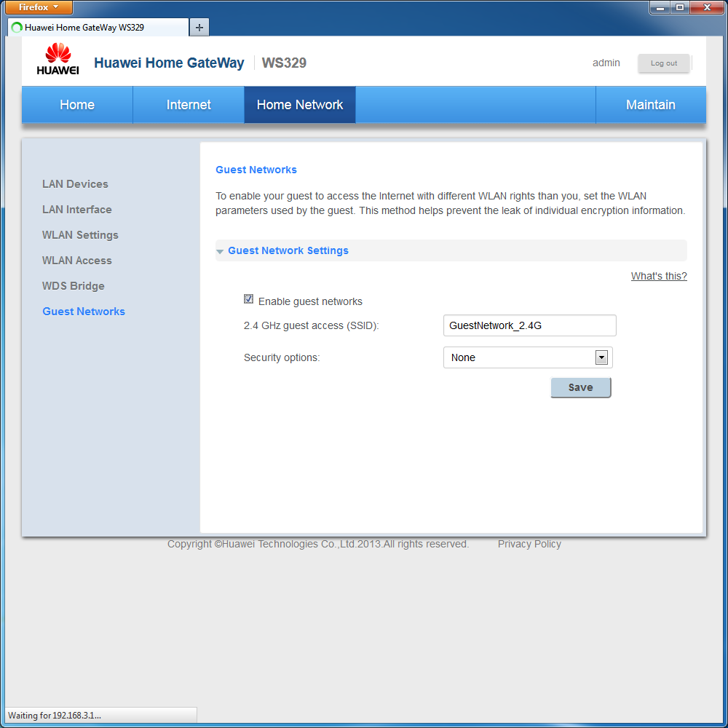Click the Huawei Home GateWay title
The image size is (728, 728).
point(169,63)
